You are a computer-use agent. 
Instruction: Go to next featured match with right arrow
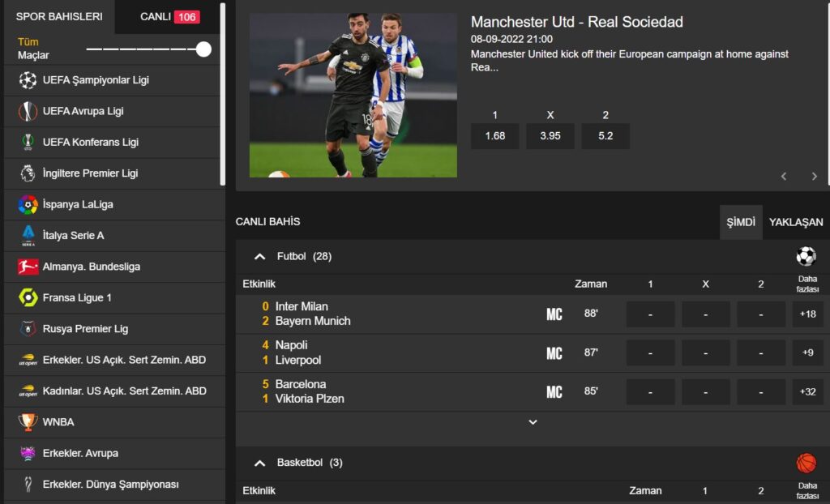coord(814,177)
